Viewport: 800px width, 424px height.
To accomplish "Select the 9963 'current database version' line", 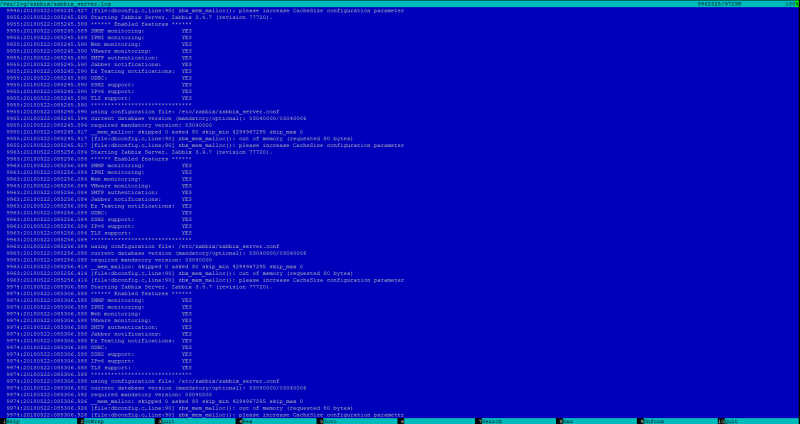I will point(157,253).
